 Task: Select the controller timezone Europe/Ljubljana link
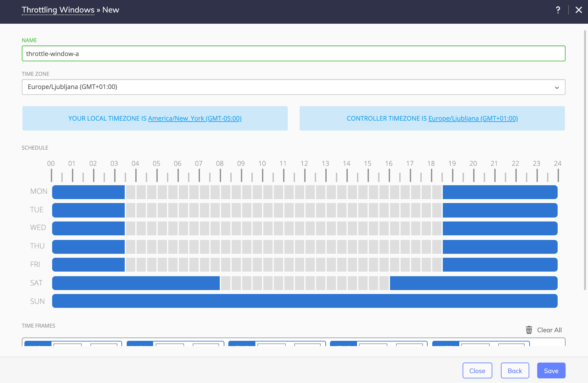[x=473, y=118]
